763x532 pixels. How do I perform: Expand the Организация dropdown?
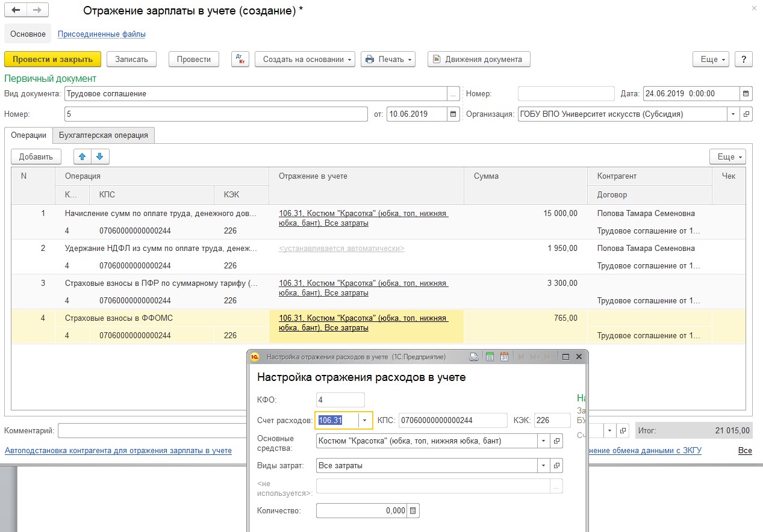[733, 114]
